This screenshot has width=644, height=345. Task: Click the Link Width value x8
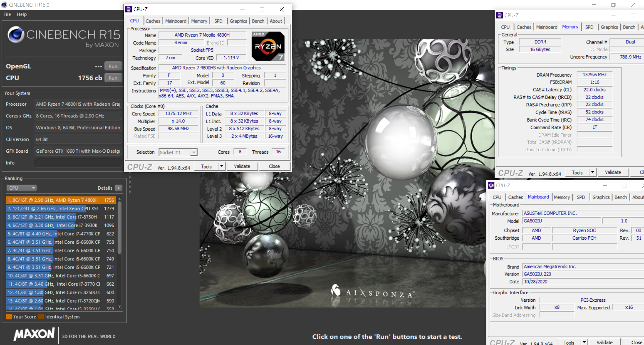[557, 307]
